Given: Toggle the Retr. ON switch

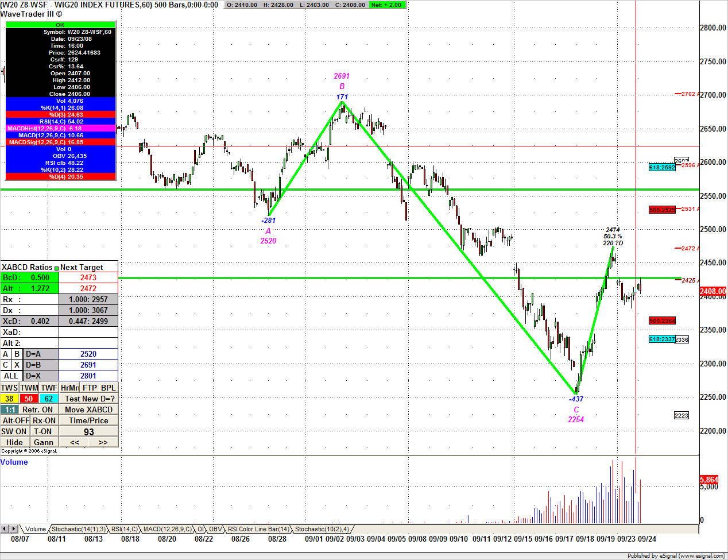Looking at the screenshot, I should point(38,410).
